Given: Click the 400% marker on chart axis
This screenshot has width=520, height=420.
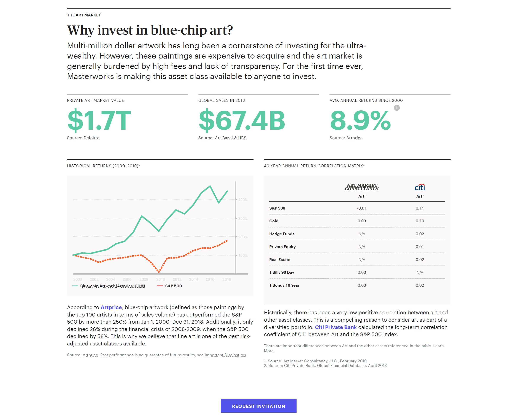Looking at the screenshot, I should pos(243,200).
